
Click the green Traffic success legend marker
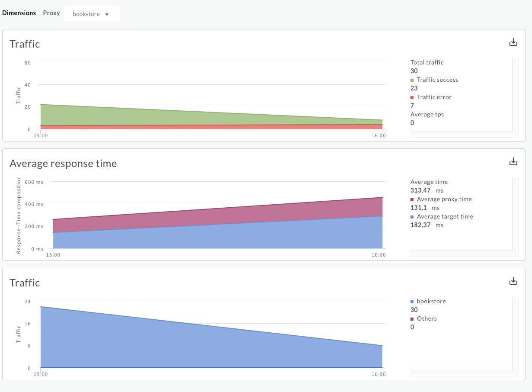(x=412, y=80)
